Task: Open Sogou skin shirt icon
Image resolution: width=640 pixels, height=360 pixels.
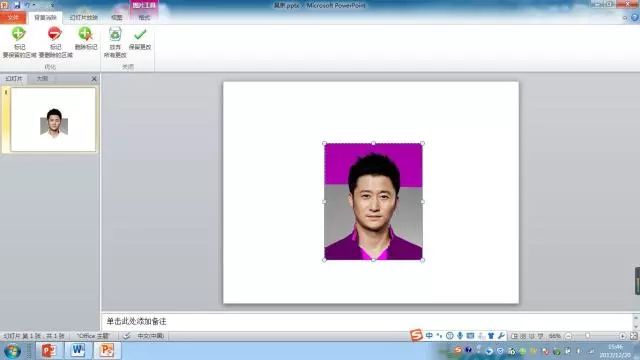Action: [491, 336]
